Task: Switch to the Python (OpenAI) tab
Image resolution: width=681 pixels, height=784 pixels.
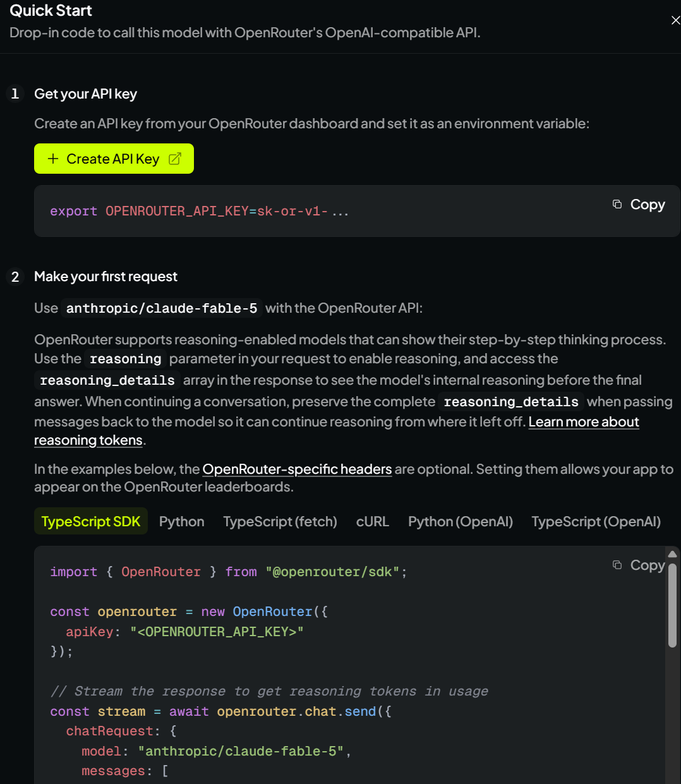Action: pos(461,521)
